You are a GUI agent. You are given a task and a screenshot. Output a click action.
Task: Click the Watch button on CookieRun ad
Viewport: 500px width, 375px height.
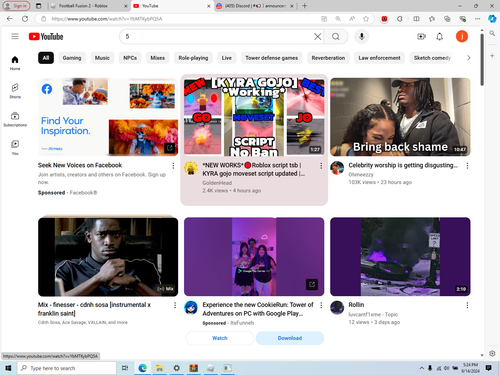point(220,338)
